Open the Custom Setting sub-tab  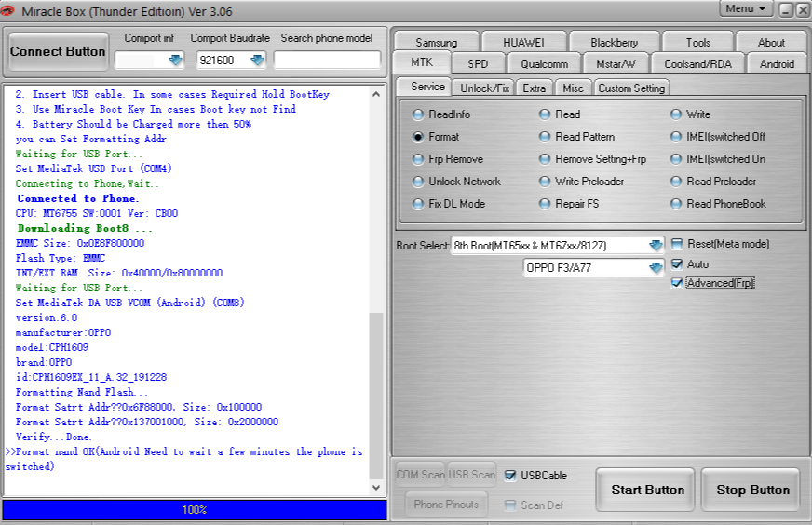pyautogui.click(x=631, y=88)
